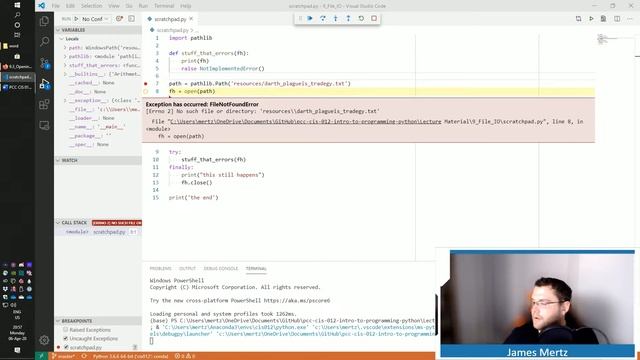Open launch.json with the gear icon

click(119, 19)
